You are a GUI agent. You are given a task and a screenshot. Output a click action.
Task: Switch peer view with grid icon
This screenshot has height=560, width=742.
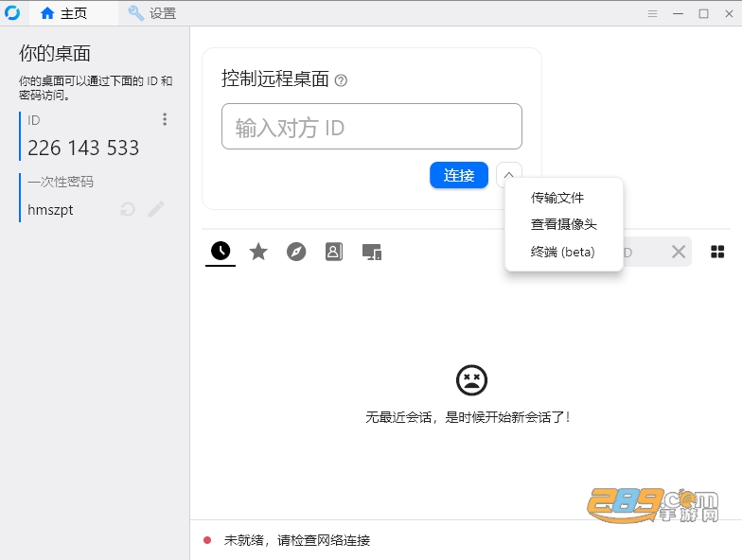point(717,252)
